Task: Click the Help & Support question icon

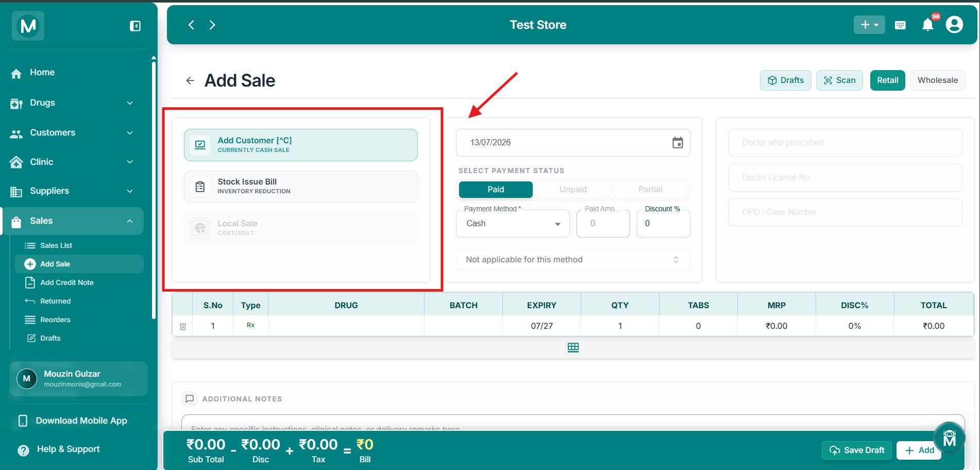Action: pos(23,450)
